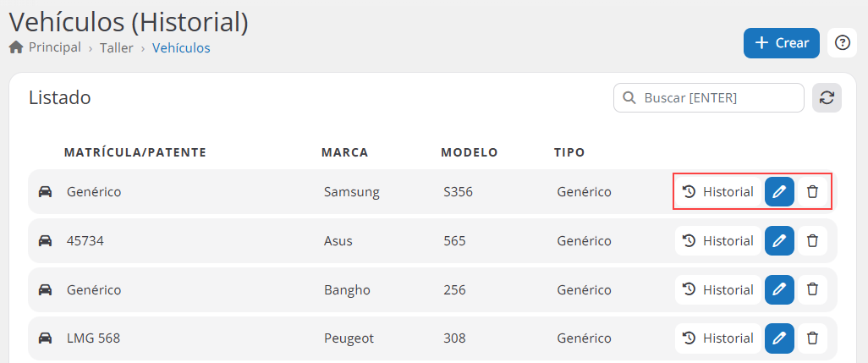The width and height of the screenshot is (868, 363).
Task: Refresh the vehicle listing
Action: point(827,98)
